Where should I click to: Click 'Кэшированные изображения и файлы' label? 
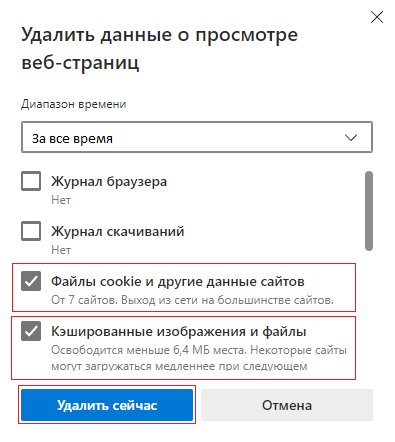click(179, 332)
